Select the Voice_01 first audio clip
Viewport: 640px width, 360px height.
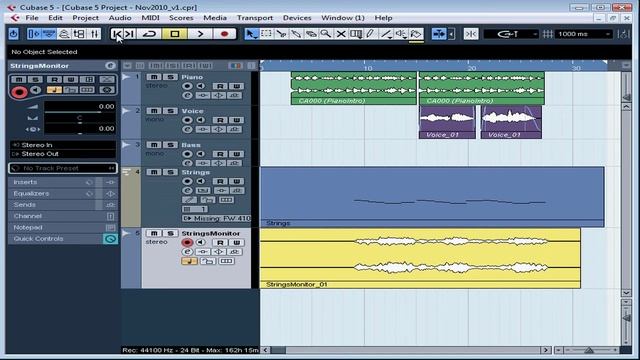[x=447, y=122]
